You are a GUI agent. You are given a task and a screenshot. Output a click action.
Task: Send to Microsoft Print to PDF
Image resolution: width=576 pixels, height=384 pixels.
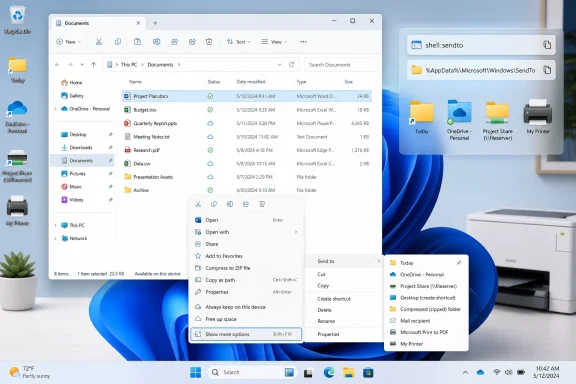[426, 332]
